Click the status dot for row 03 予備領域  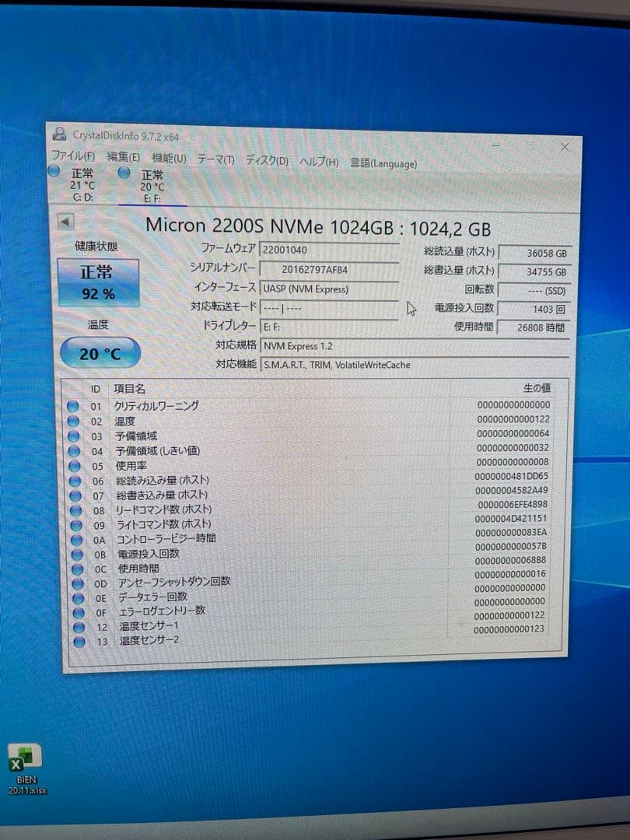pos(74,436)
